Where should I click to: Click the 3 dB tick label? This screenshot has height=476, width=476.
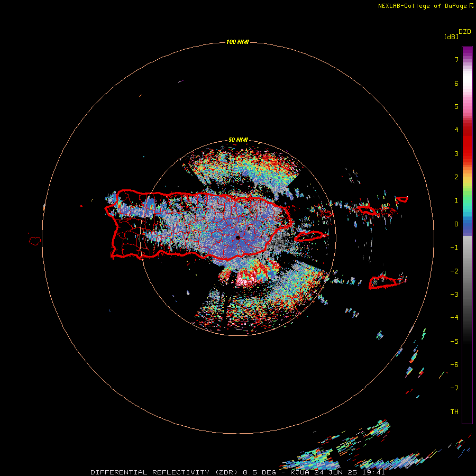(456, 153)
